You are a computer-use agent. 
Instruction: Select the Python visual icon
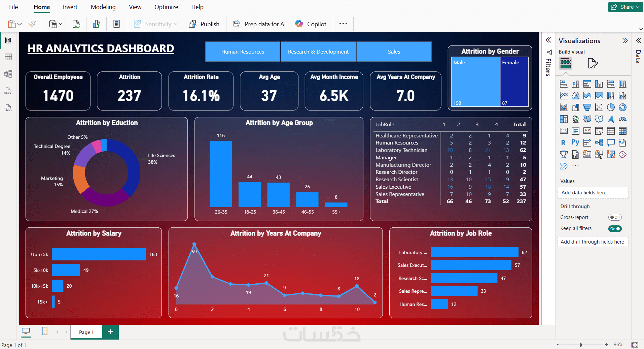(x=575, y=142)
